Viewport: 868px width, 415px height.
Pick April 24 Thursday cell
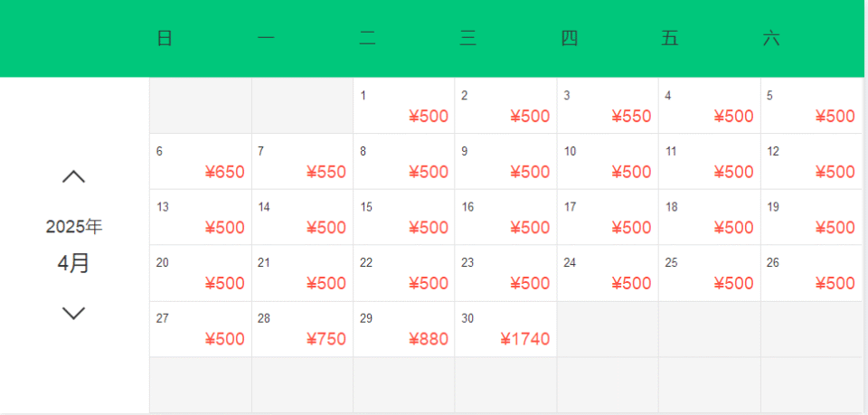click(x=608, y=273)
